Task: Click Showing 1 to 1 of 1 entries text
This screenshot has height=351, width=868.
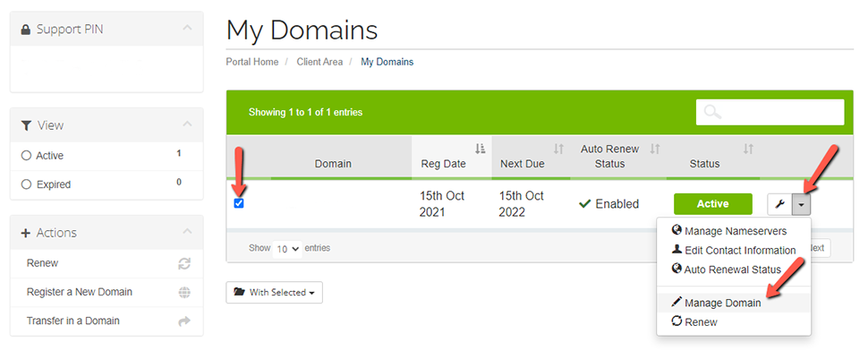Action: 305,113
